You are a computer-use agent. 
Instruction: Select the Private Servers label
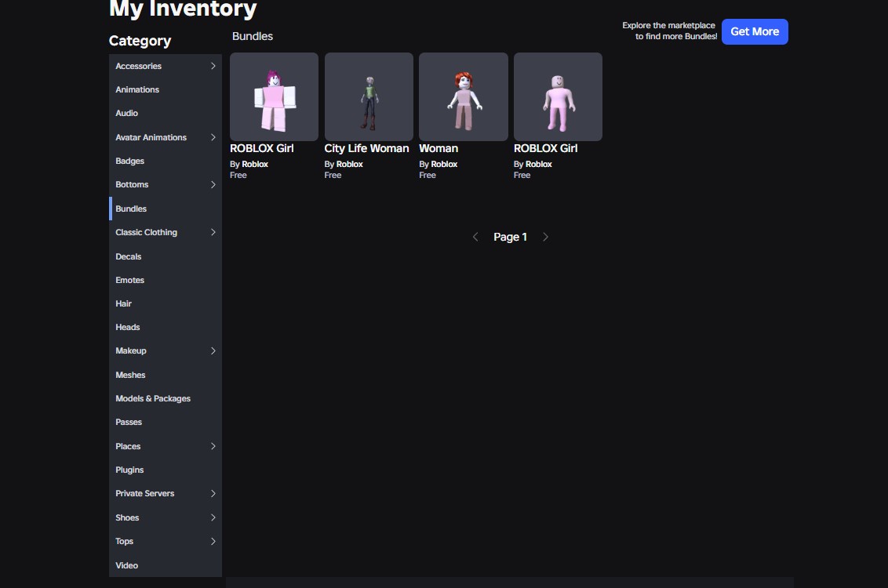click(144, 493)
